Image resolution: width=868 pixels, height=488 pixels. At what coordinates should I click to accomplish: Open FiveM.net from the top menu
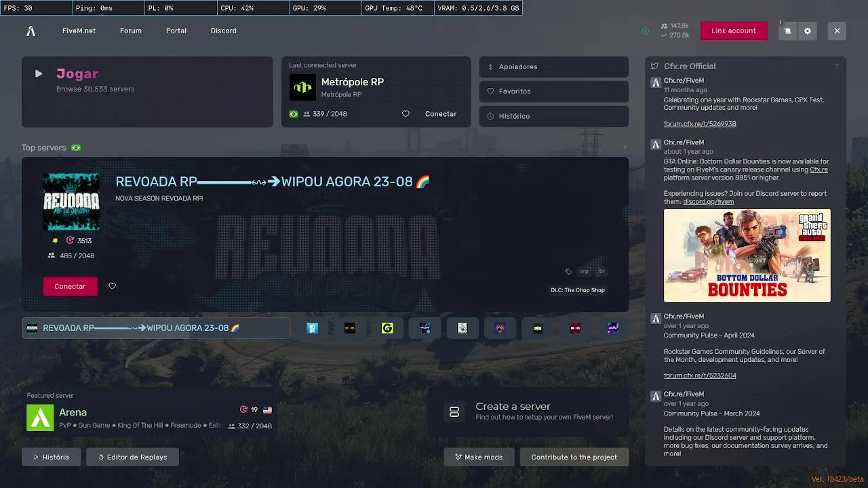(x=79, y=30)
